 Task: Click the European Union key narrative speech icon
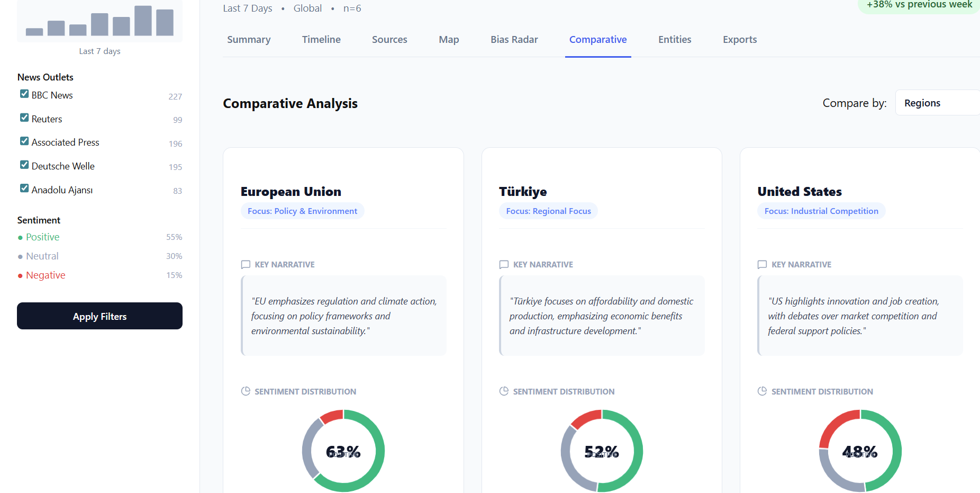[x=246, y=264]
